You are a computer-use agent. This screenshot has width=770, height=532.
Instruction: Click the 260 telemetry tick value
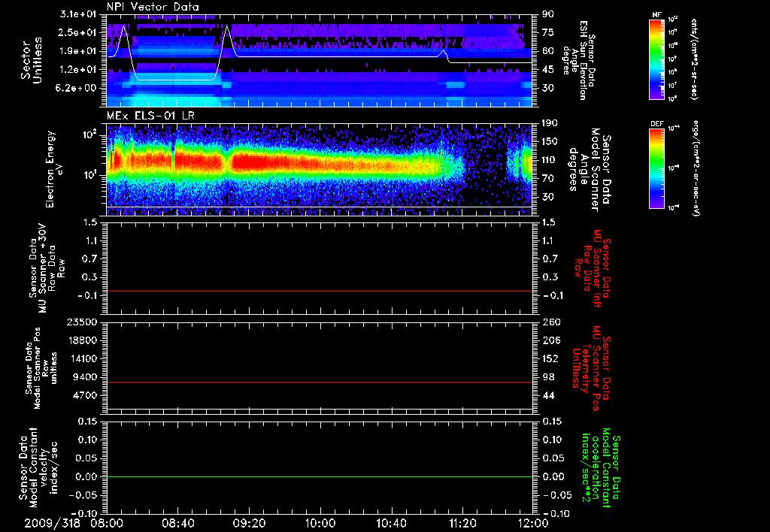click(550, 322)
